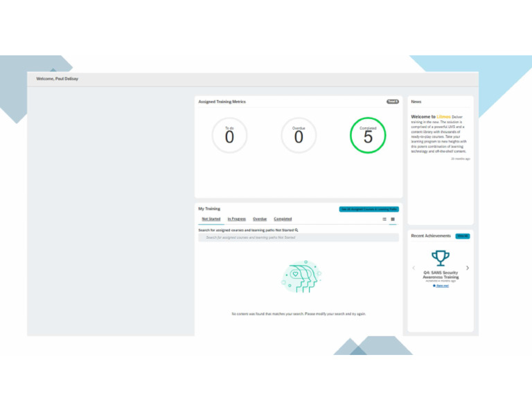This screenshot has width=532, height=411.
Task: Click See All Assigned Courses & Learning Paths
Action: click(x=369, y=209)
